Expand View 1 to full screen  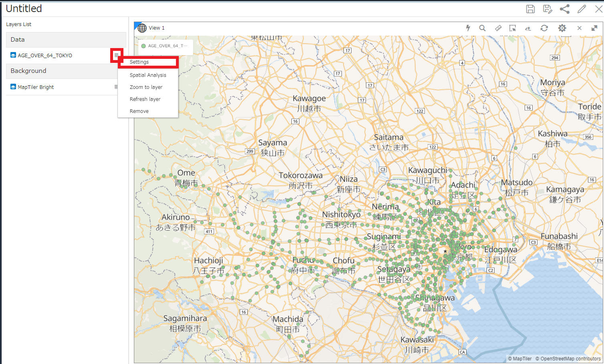point(594,28)
